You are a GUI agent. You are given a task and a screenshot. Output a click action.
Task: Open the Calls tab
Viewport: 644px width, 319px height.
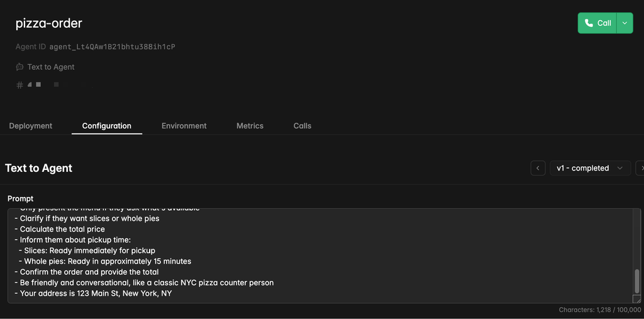[x=303, y=126]
